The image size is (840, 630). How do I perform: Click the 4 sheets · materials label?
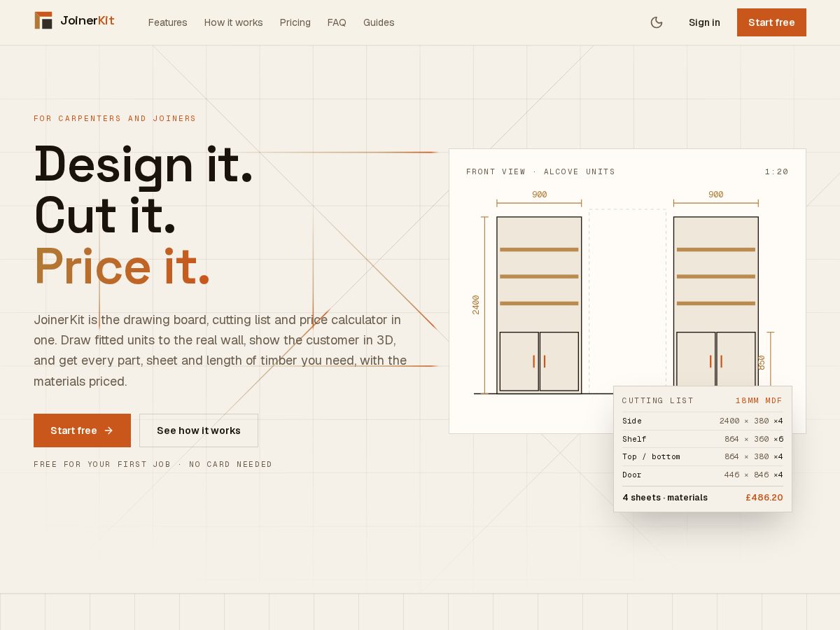point(665,498)
